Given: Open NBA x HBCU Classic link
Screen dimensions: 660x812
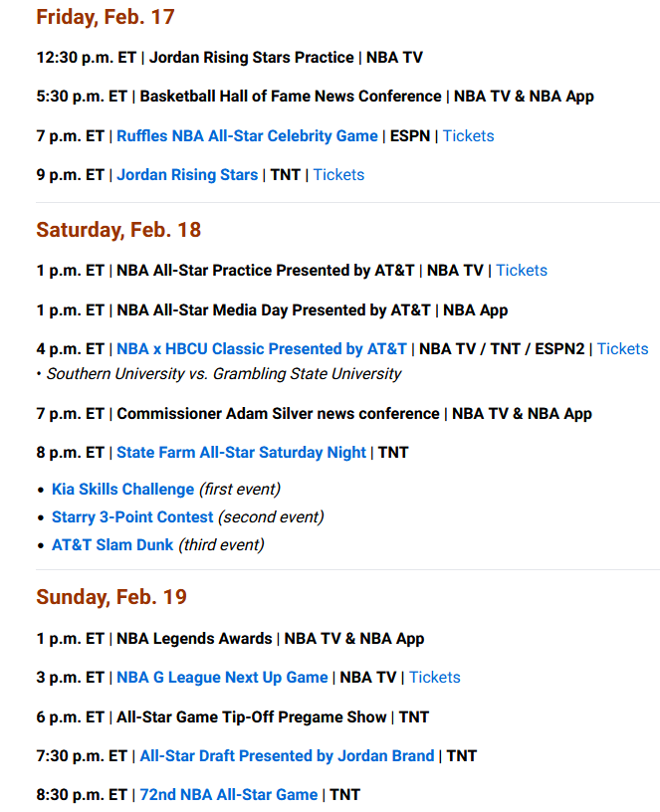Looking at the screenshot, I should point(262,349).
